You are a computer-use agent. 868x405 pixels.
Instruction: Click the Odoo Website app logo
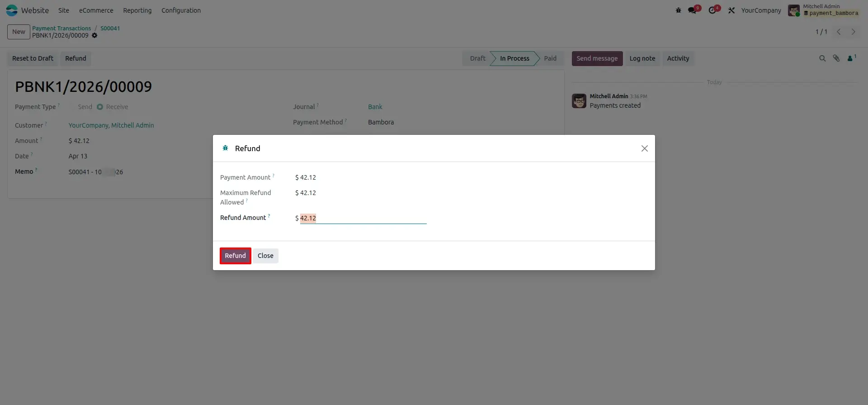point(12,10)
